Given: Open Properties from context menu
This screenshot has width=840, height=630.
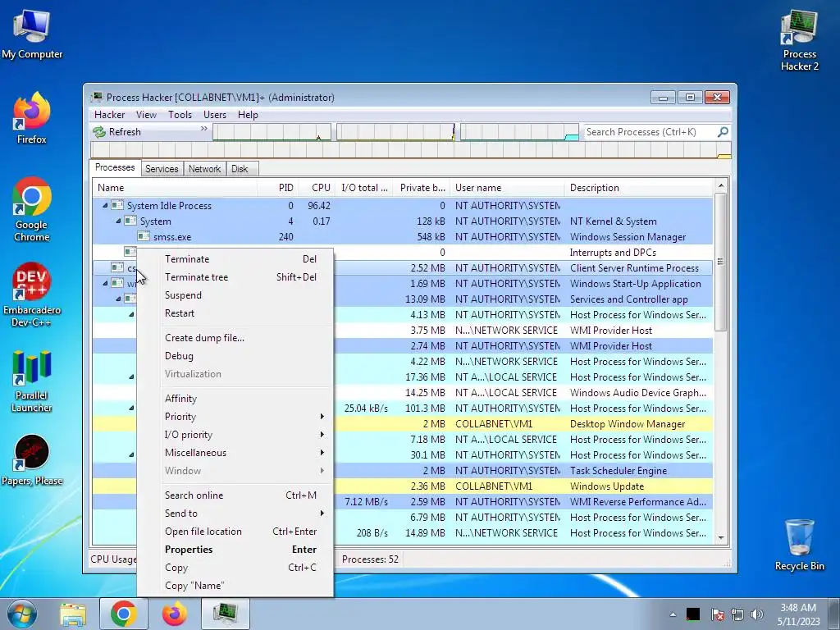Looking at the screenshot, I should point(235,550).
